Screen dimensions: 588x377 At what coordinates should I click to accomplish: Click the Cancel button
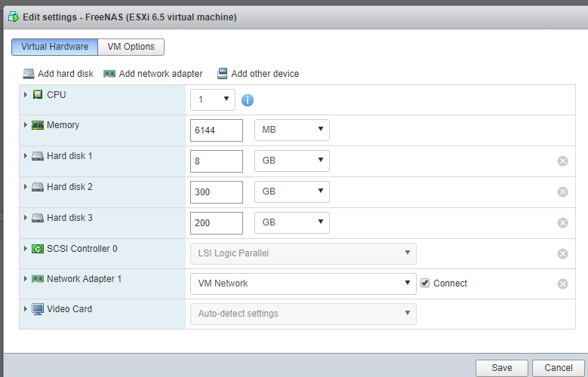[559, 368]
